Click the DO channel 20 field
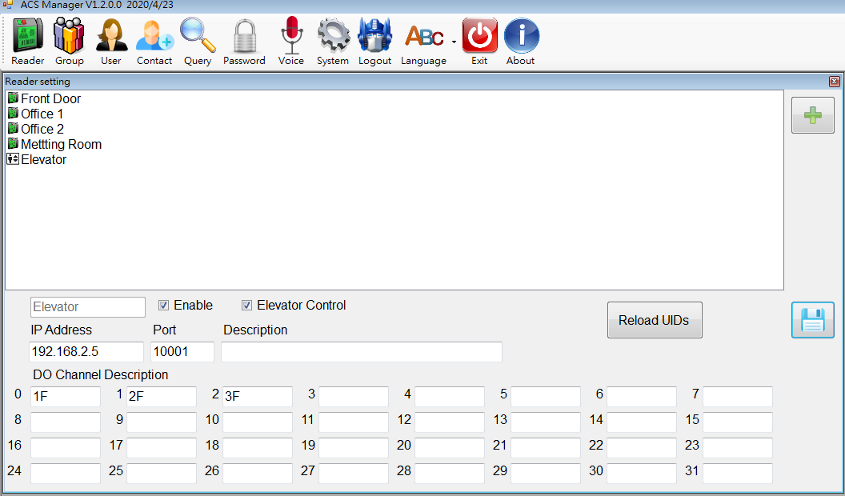The width and height of the screenshot is (845, 496). 449,448
